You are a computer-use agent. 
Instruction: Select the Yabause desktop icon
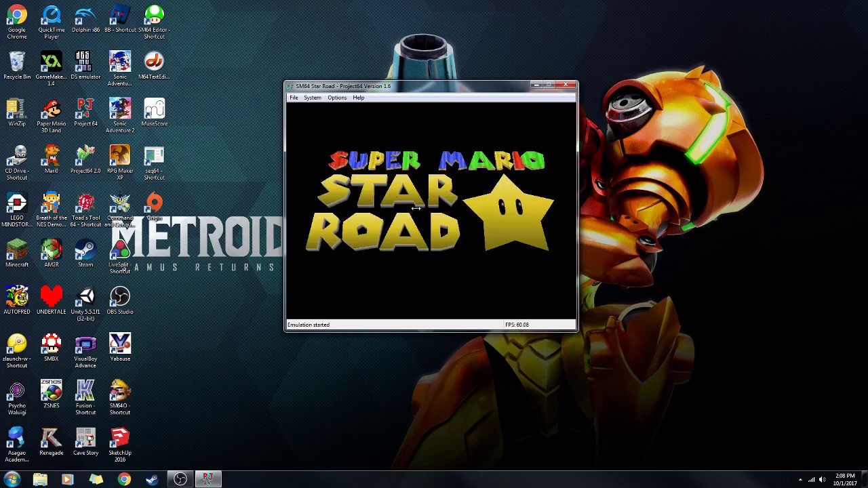tap(120, 347)
